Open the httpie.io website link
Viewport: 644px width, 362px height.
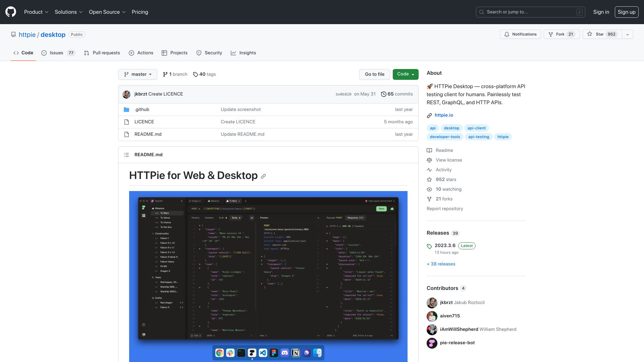point(444,115)
